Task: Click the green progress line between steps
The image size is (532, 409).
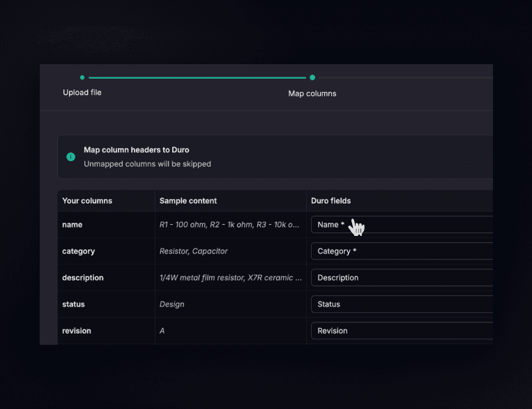Action: tap(197, 77)
